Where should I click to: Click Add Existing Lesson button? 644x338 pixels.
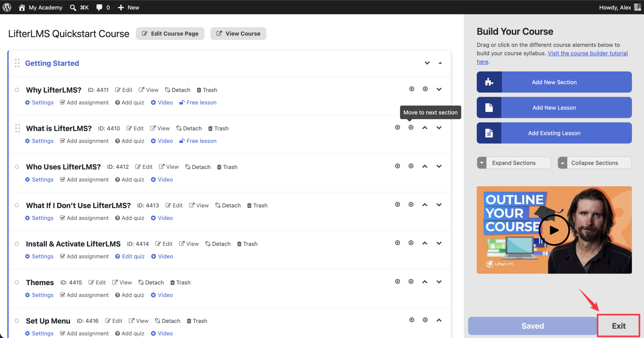click(x=554, y=133)
